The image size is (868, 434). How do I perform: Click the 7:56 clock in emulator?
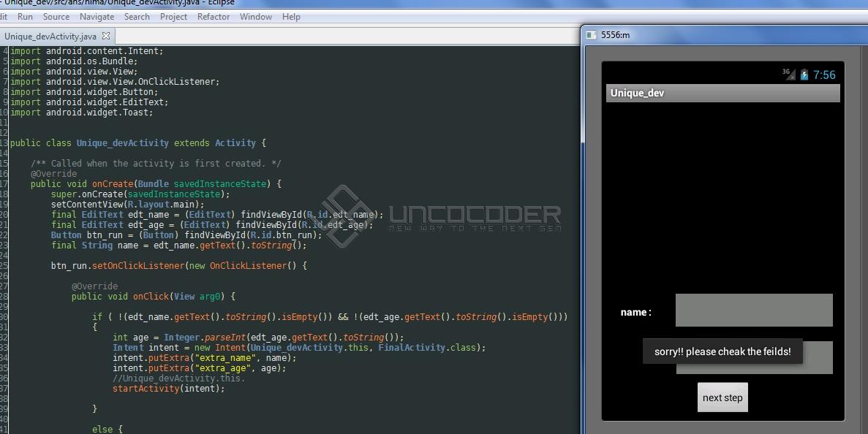point(824,75)
